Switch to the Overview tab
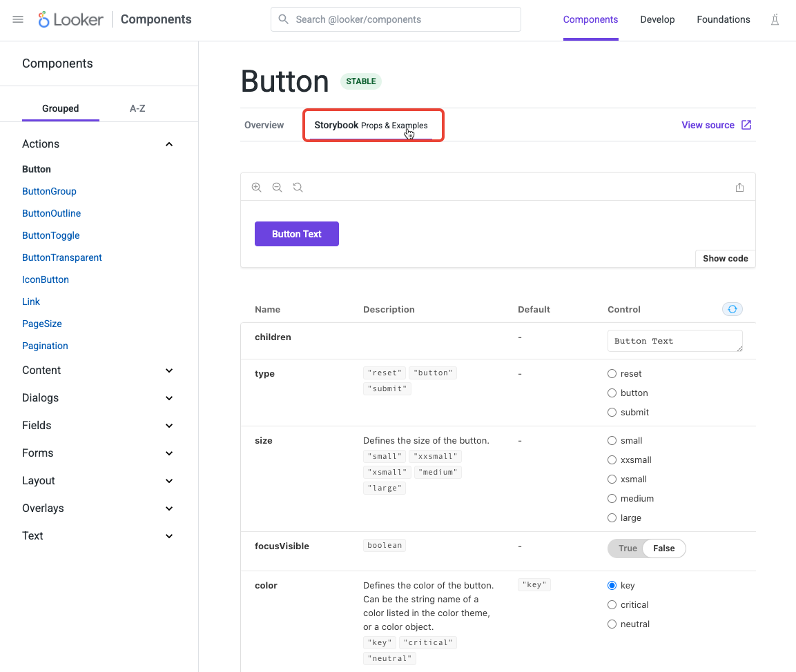 [x=264, y=125]
